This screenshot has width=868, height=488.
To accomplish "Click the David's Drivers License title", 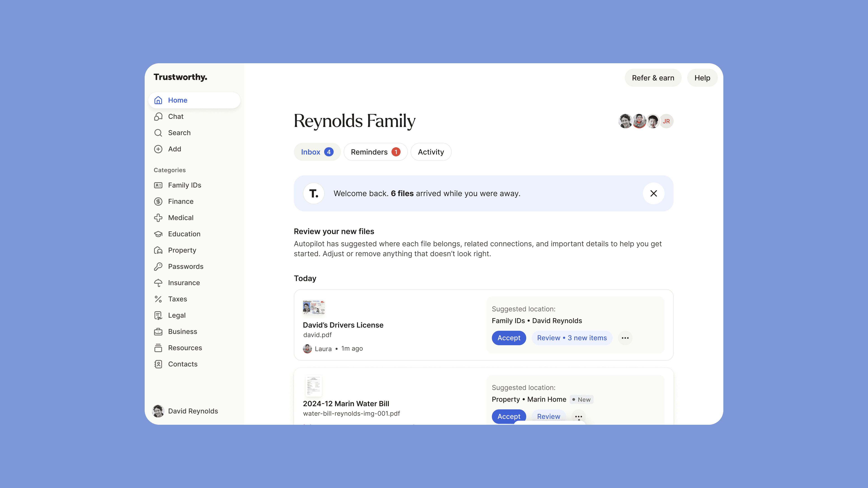I will 343,325.
